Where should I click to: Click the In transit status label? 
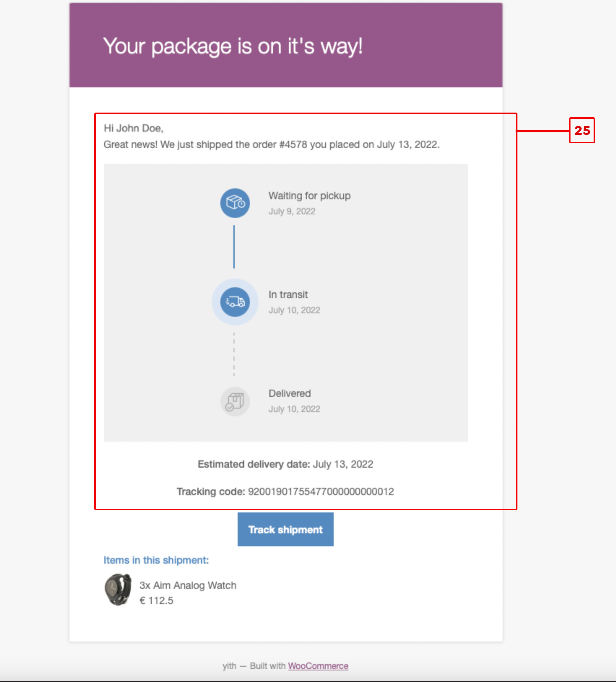[288, 294]
